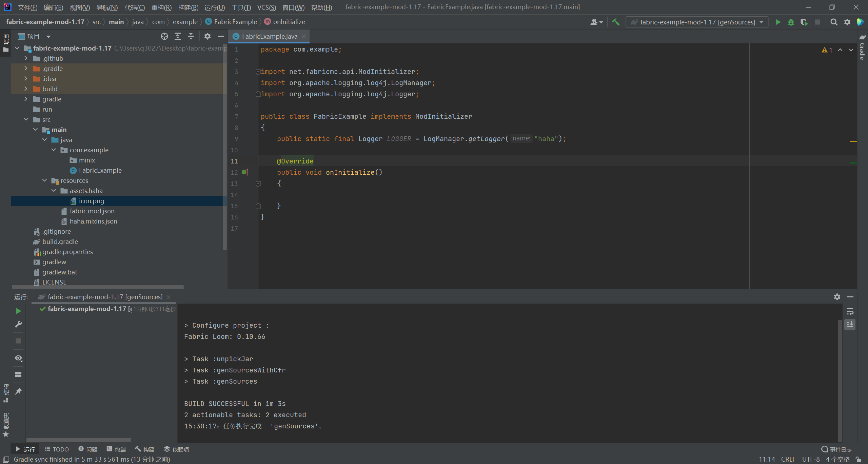Toggle soft-wrap in run console
Viewport: 868px width, 464px height.
pos(850,311)
